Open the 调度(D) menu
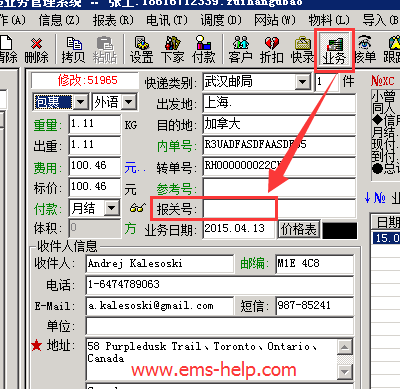Screen dimensions: 400x389 click(x=221, y=20)
